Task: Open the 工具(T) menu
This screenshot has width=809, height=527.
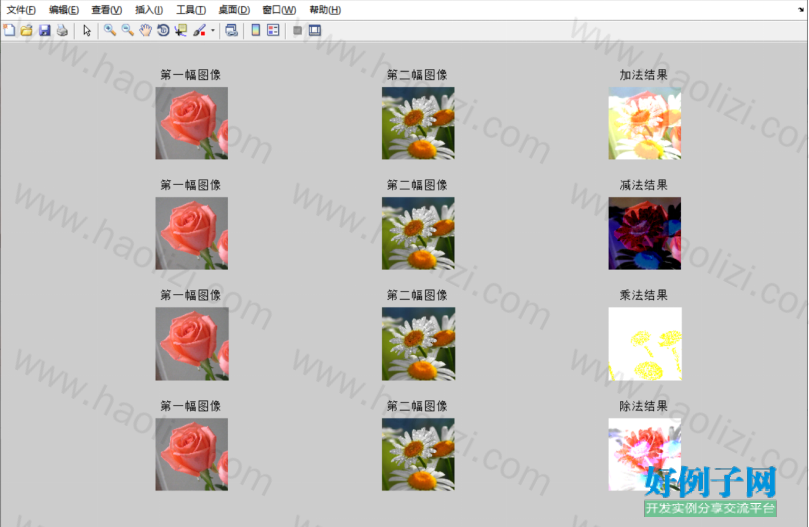Action: coord(191,10)
